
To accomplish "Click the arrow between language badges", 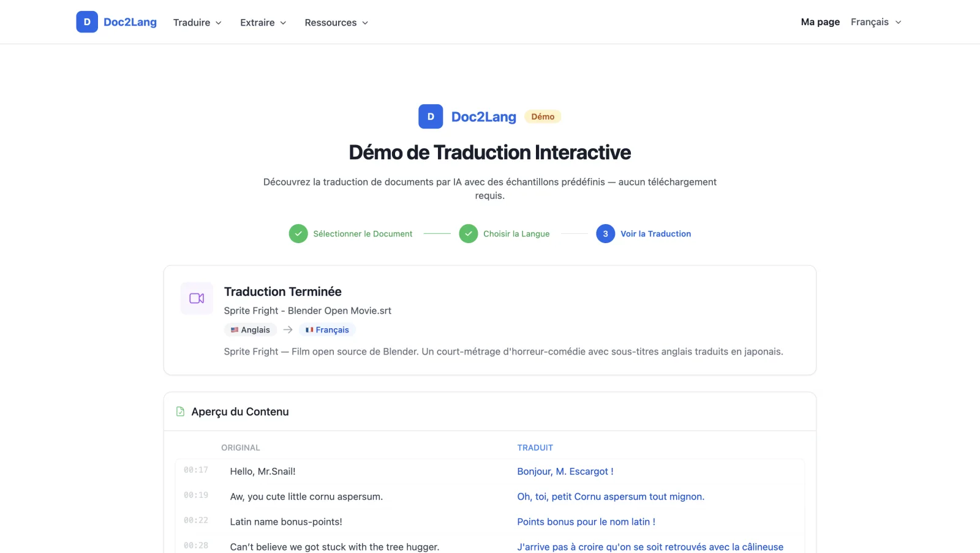I will (288, 329).
